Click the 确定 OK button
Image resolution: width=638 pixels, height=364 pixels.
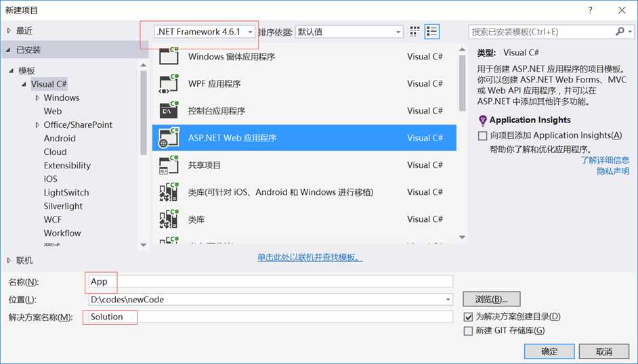(549, 351)
